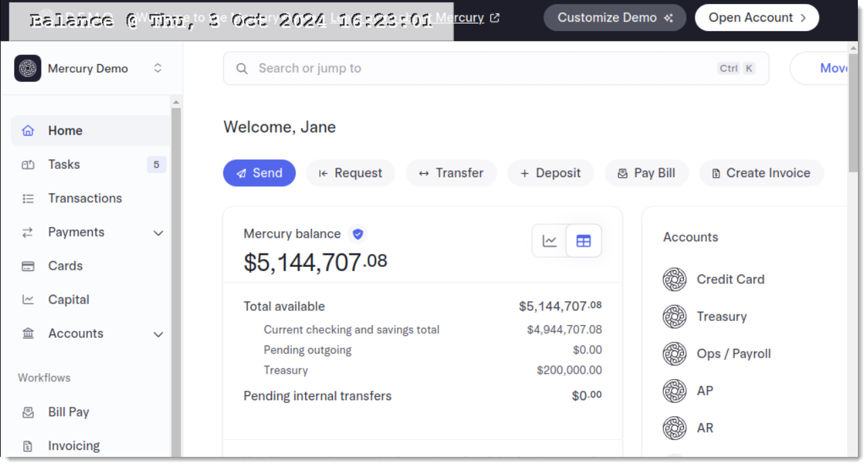Click the Pay Bill button
This screenshot has height=467, width=868.
646,173
